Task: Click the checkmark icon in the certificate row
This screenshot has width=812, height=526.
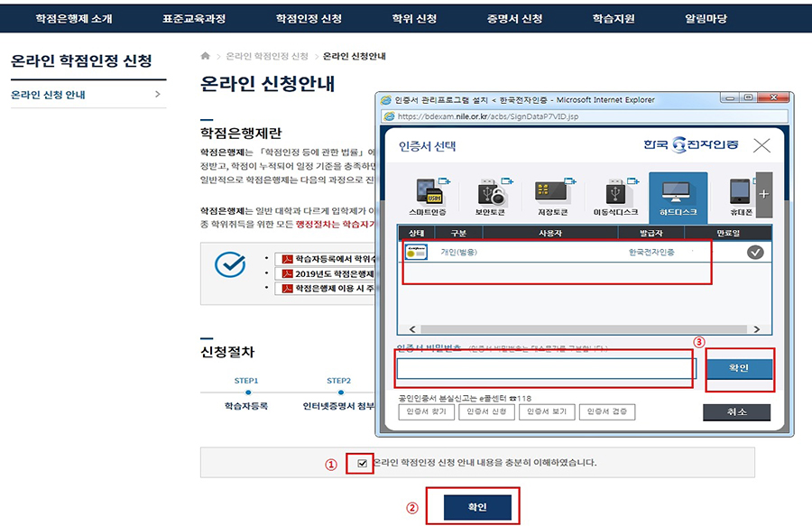Action: (x=755, y=252)
